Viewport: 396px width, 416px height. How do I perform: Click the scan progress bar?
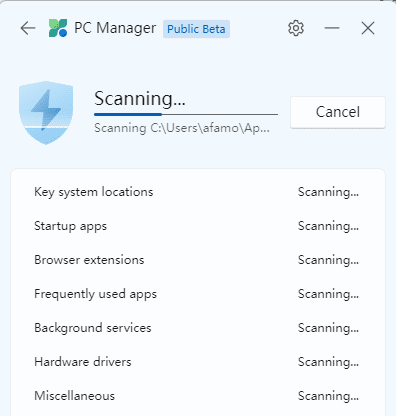tap(186, 114)
